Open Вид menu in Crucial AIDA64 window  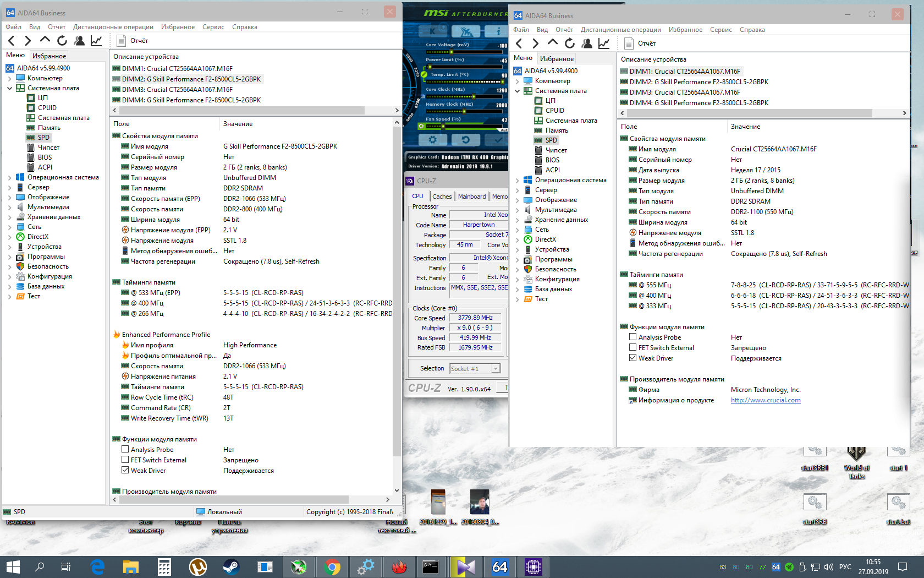pyautogui.click(x=542, y=30)
